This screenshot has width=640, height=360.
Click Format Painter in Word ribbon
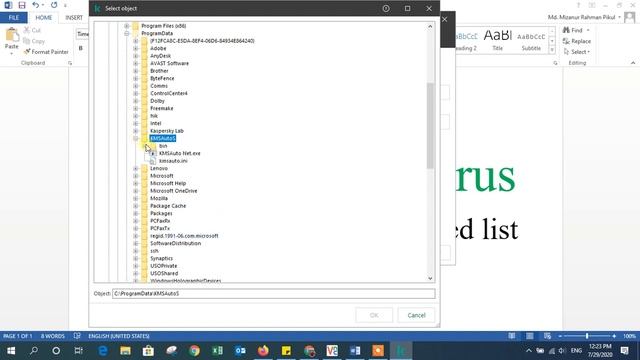coord(46,52)
